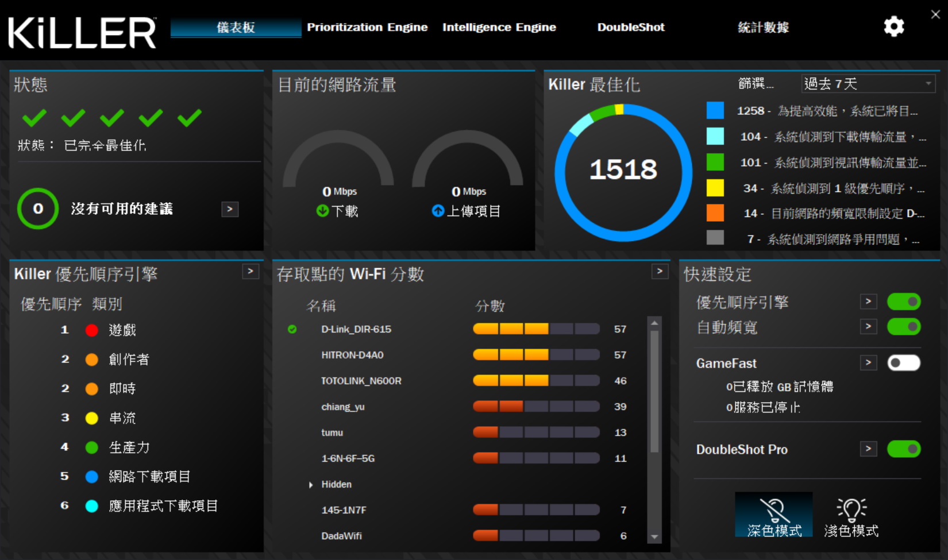Screen dimensions: 948x560
Task: Open the DoubleShot tab
Action: pos(631,27)
